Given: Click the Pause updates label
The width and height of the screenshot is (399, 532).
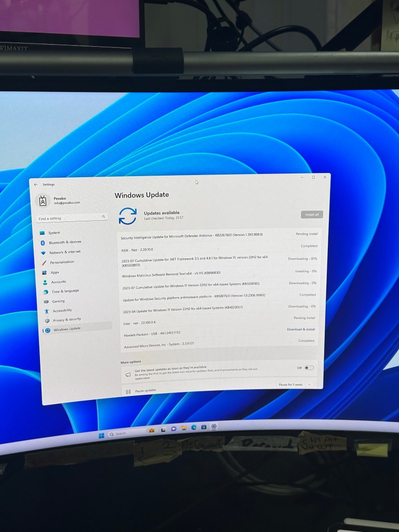Looking at the screenshot, I should click(145, 391).
